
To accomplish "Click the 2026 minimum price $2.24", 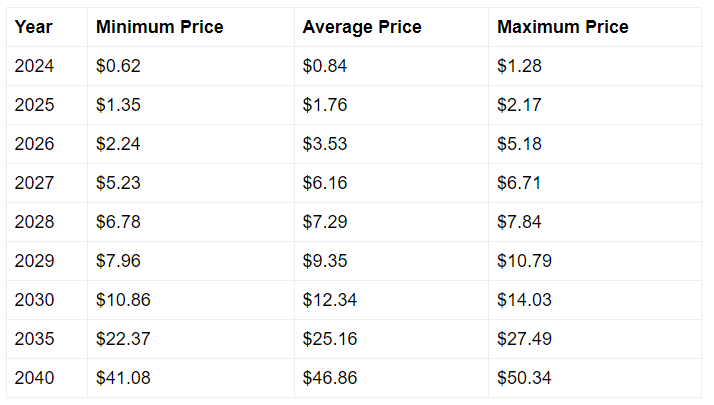I will [x=118, y=144].
